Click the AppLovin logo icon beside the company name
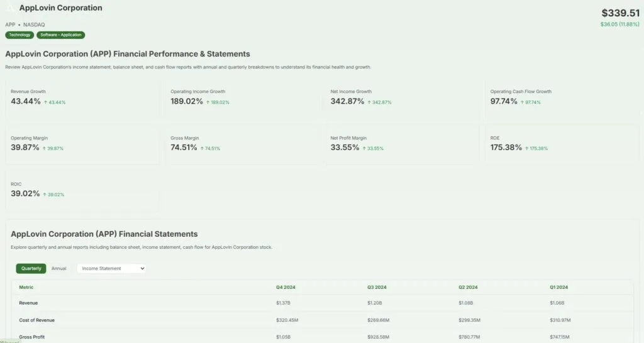Image resolution: width=644 pixels, height=343 pixels. (x=11, y=9)
